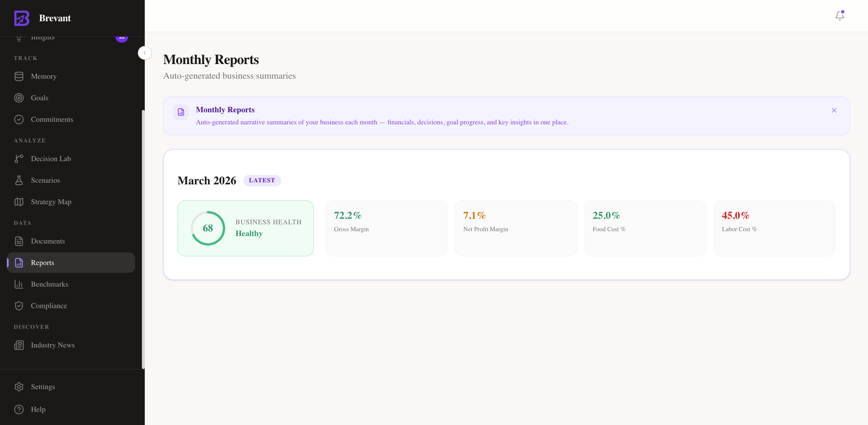
Task: Click the Decision Lab branch icon
Action: pos(19,159)
